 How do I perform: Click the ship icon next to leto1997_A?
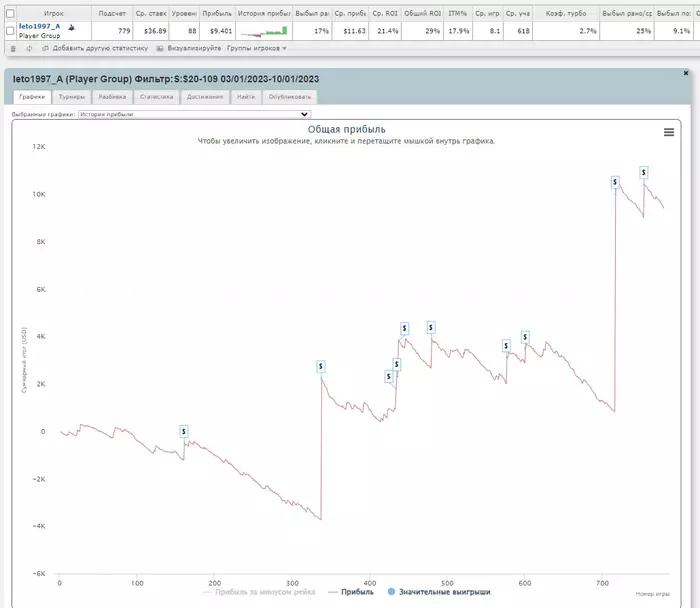(71, 27)
